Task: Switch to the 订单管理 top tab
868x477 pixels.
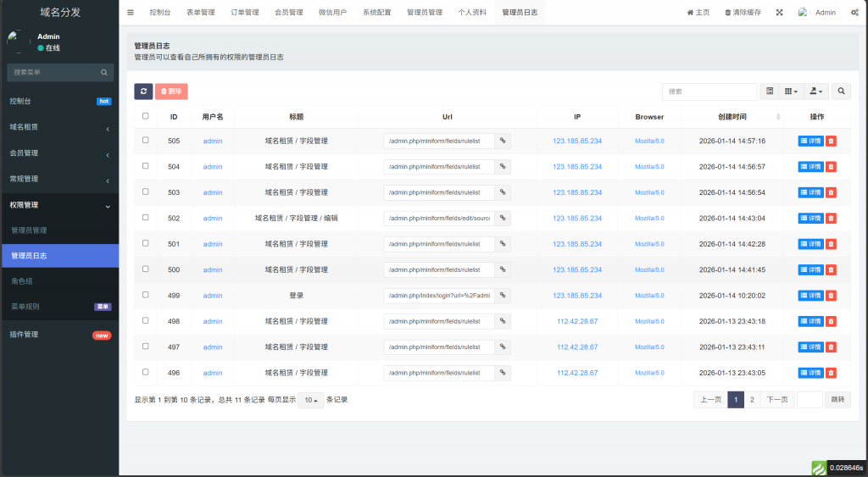Action: coord(245,12)
